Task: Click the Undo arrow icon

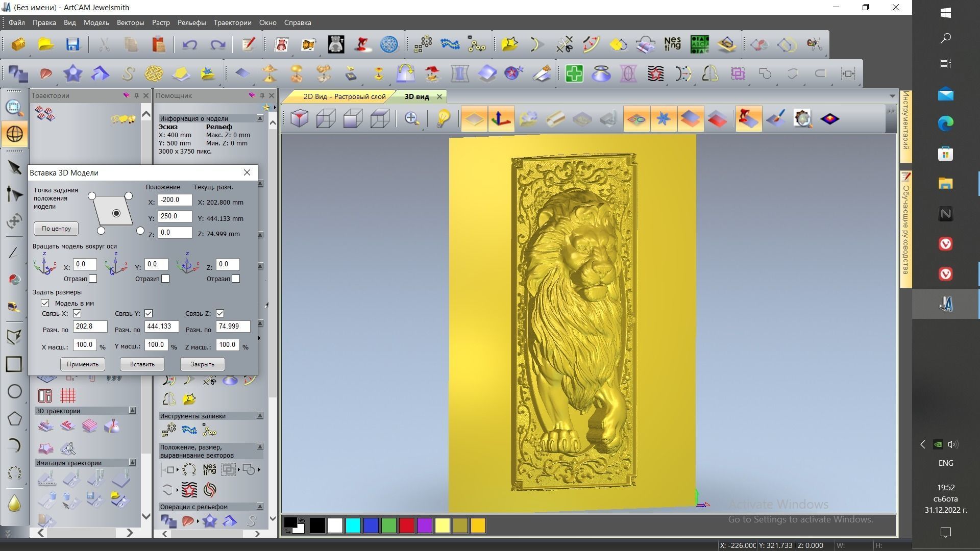Action: point(190,44)
